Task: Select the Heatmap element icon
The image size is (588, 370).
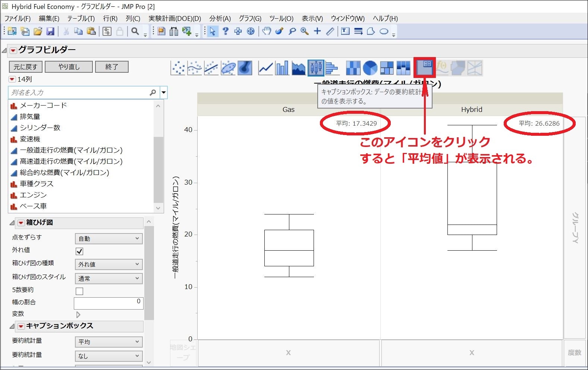Action: 353,68
